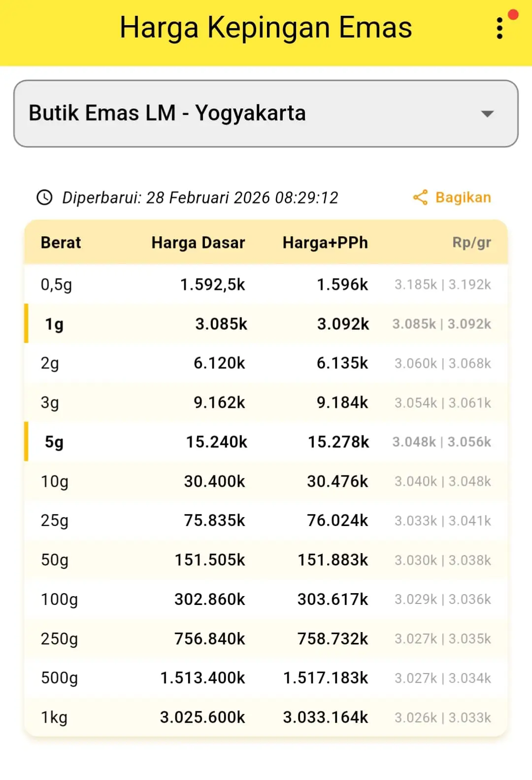Click the Harga Dasar column header
The height and width of the screenshot is (780, 532).
[x=198, y=243]
